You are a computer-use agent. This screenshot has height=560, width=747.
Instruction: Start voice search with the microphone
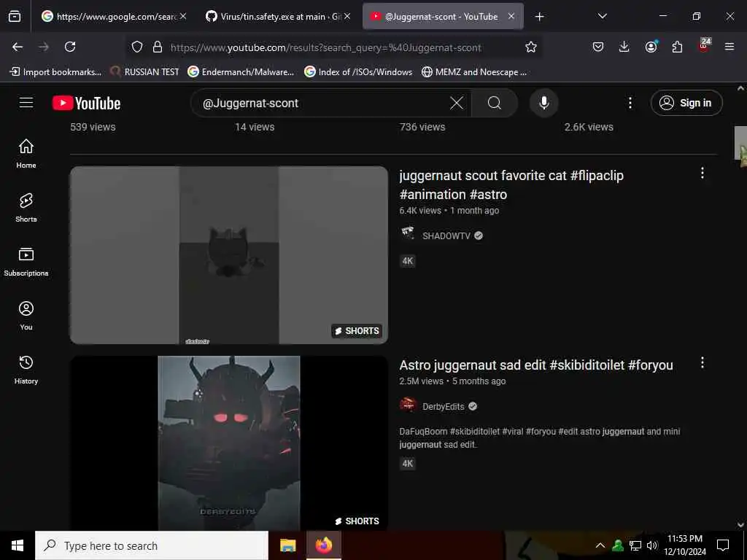point(543,103)
